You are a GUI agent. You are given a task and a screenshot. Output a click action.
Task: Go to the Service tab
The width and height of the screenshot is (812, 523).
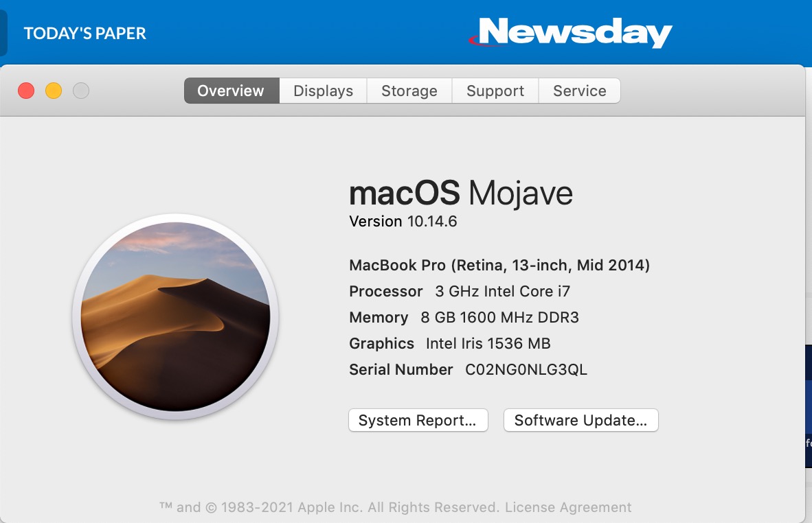point(580,91)
